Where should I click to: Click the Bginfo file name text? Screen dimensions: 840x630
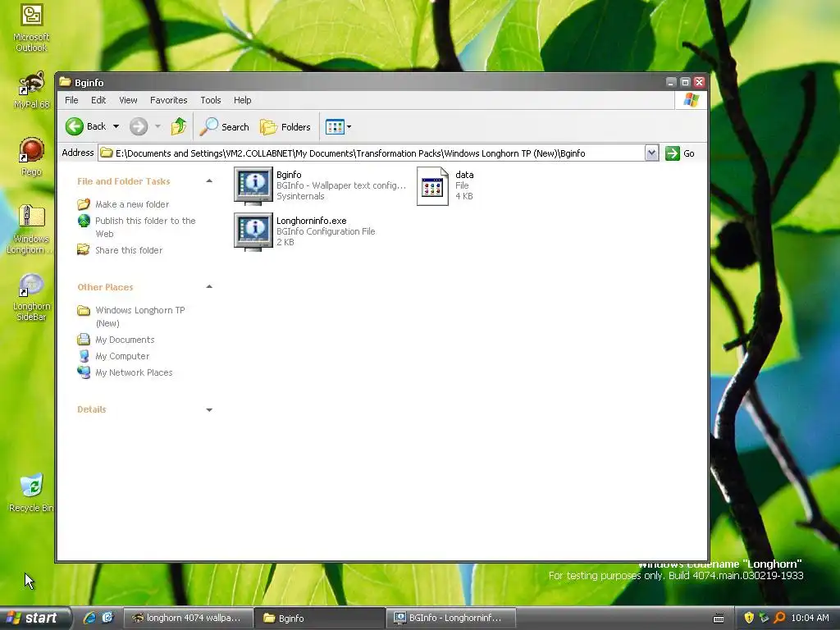point(289,175)
